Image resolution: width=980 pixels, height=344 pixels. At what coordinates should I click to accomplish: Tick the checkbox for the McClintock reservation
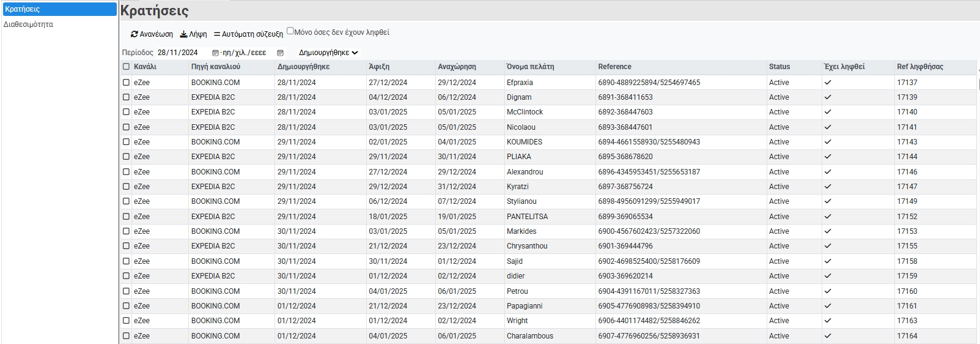(126, 112)
